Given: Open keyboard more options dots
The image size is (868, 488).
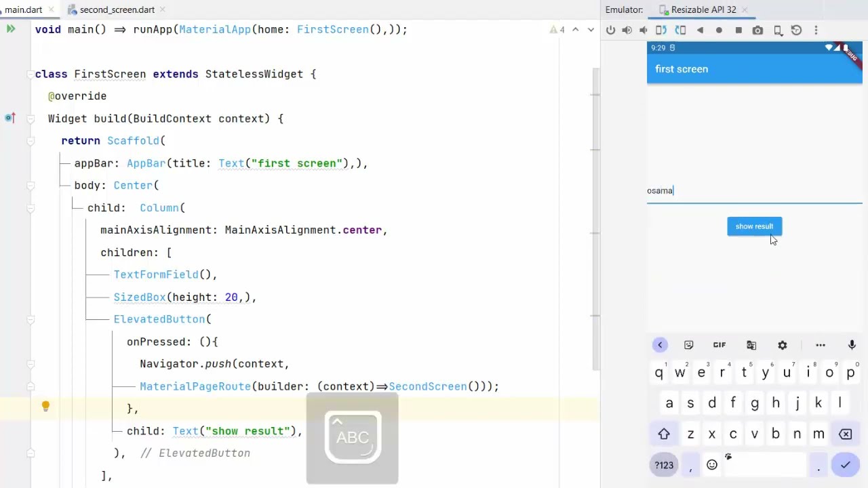Looking at the screenshot, I should (821, 345).
